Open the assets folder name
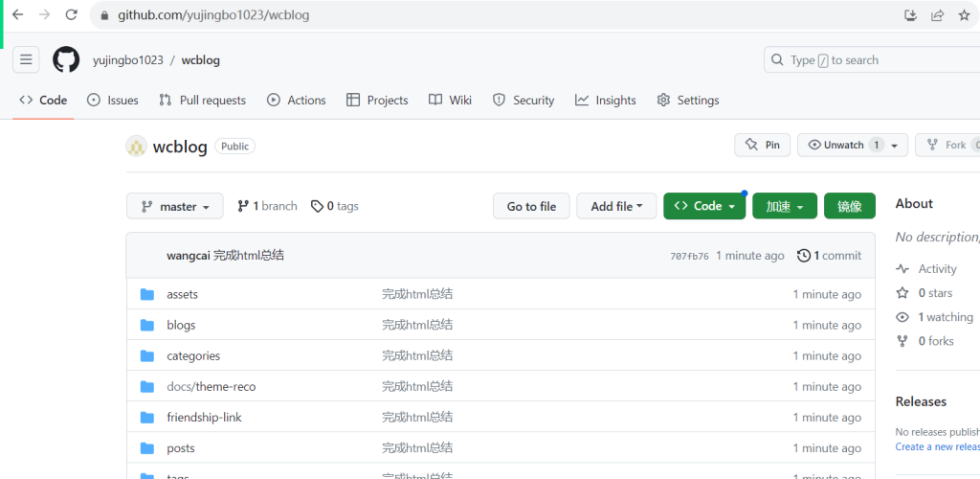Image resolution: width=980 pixels, height=479 pixels. (183, 294)
